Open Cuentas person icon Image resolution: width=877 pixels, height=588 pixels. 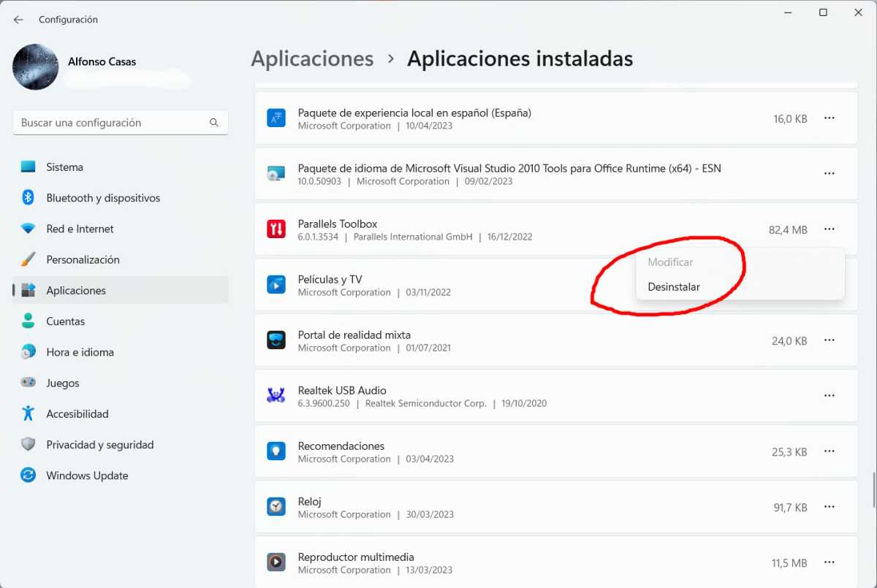(x=29, y=321)
